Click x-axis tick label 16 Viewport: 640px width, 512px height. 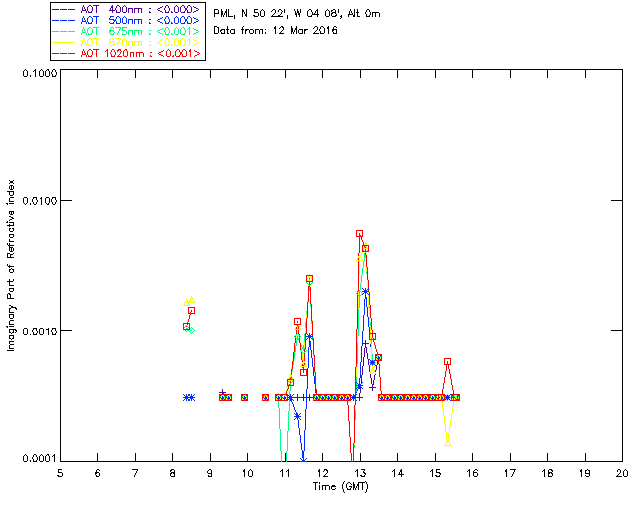(x=473, y=473)
